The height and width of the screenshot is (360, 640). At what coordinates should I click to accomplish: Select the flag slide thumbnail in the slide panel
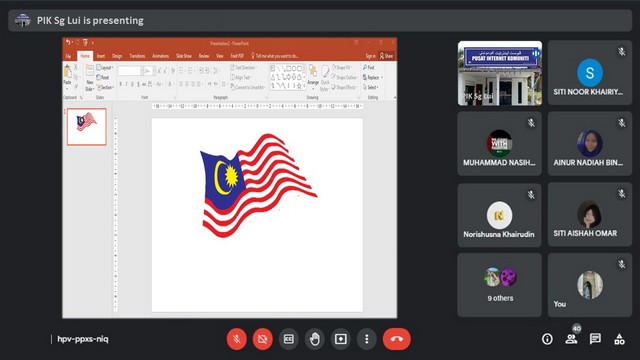click(87, 127)
